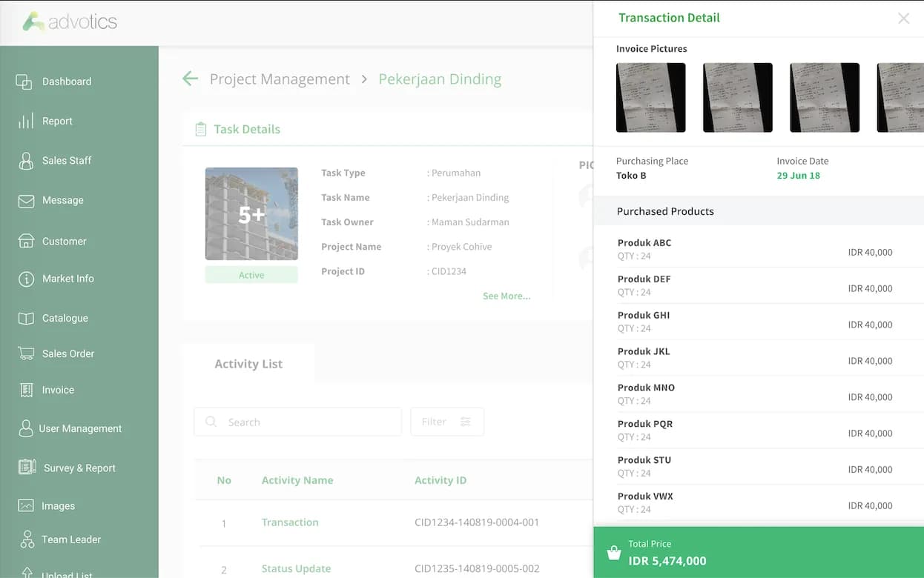Click activity ID CID1234-140819-0004-001
Image resolution: width=924 pixels, height=578 pixels.
tap(477, 522)
